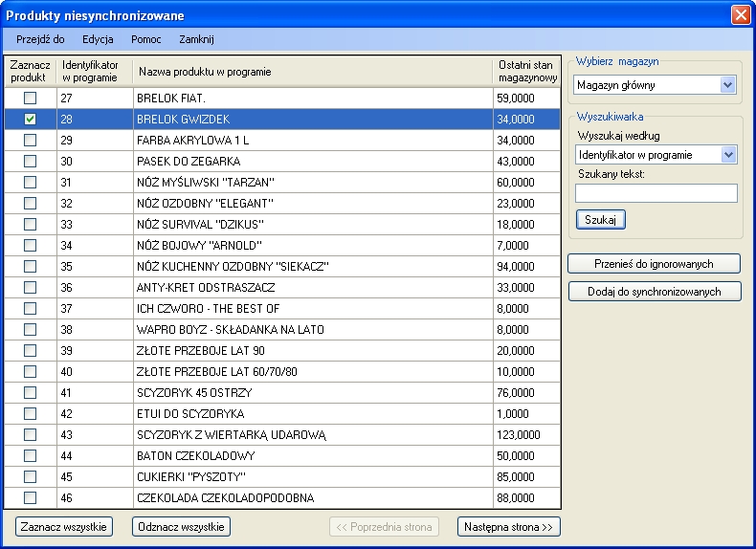Image resolution: width=756 pixels, height=549 pixels.
Task: Select the ANTY-KRET ODSTRASZACZ name cell
Action: click(x=313, y=287)
